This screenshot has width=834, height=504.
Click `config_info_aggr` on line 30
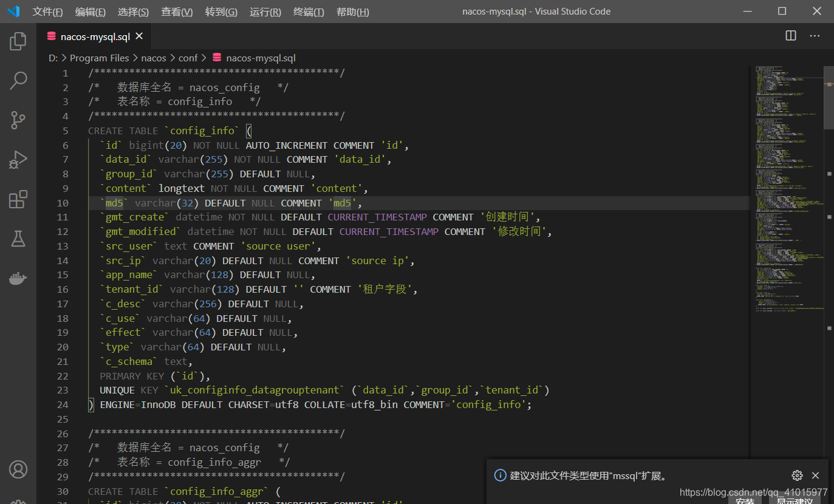point(216,491)
